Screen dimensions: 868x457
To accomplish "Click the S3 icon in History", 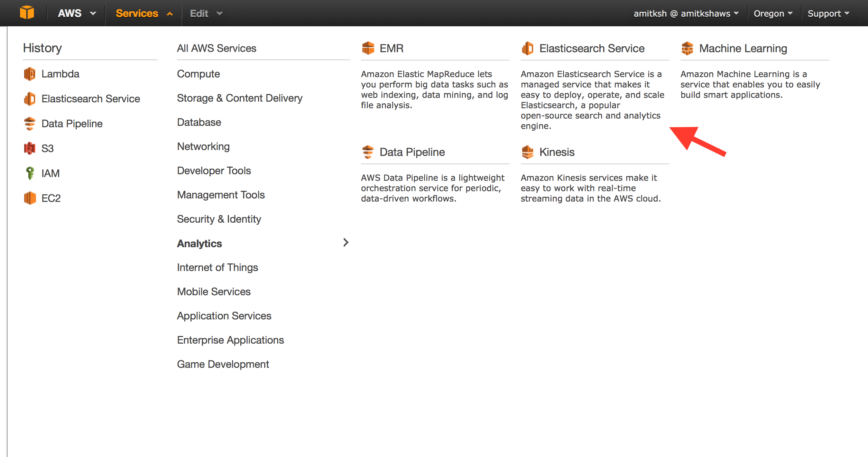I will click(30, 148).
